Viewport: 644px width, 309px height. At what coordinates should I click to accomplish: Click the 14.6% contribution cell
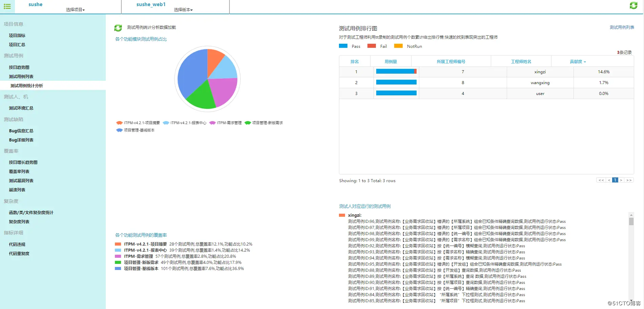(x=604, y=72)
